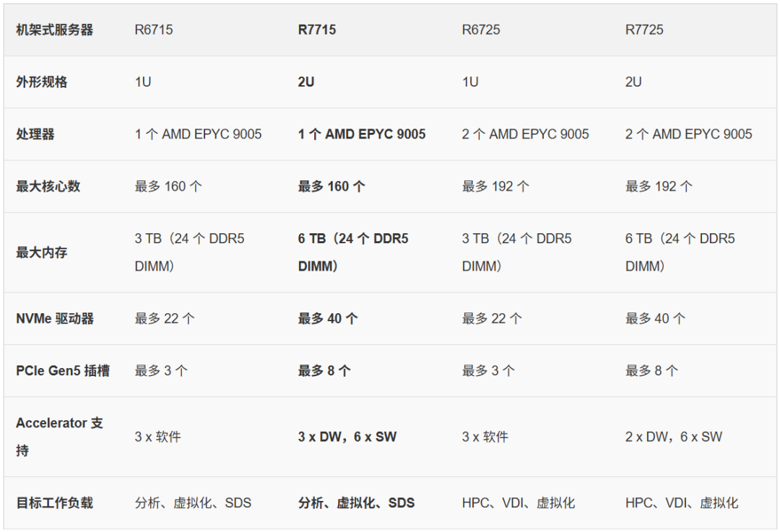The height and width of the screenshot is (532, 780).
Task: Click the 机架式服务器 header label
Action: (55, 30)
